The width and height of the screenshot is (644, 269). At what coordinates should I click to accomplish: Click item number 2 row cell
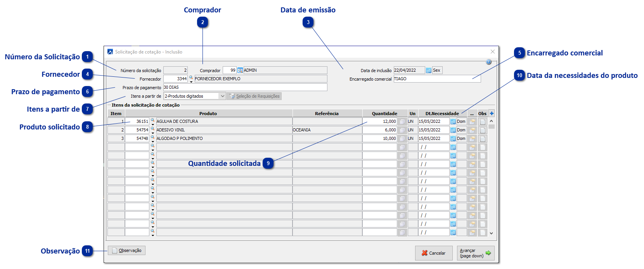point(116,130)
